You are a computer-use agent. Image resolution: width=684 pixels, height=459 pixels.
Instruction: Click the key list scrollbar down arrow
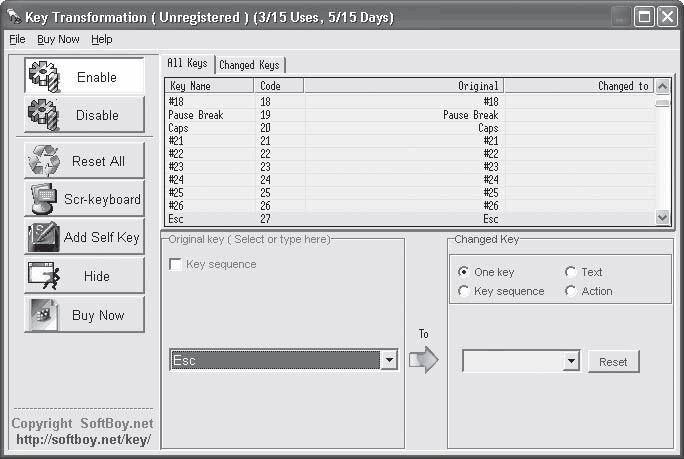(x=662, y=217)
